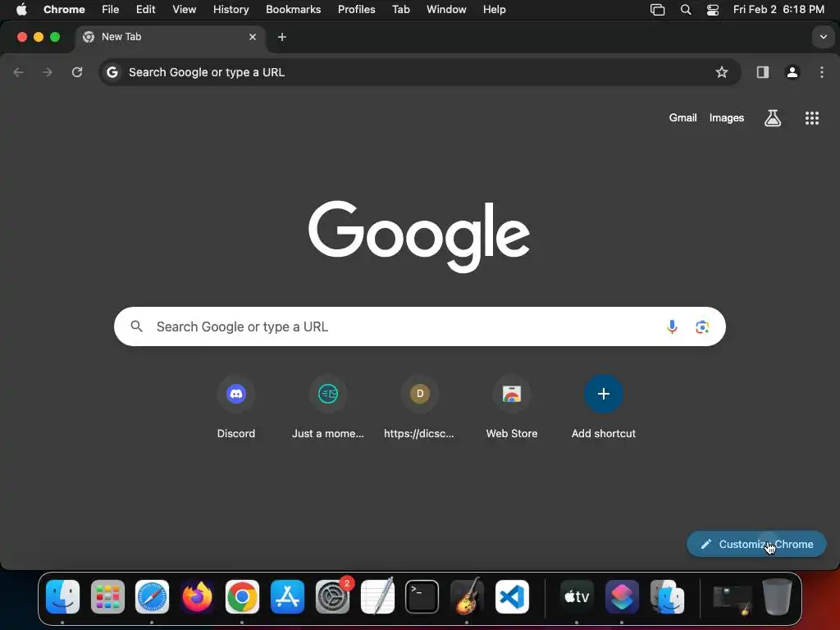Open TextEdit from the Dock
The width and height of the screenshot is (840, 630).
coord(377,597)
